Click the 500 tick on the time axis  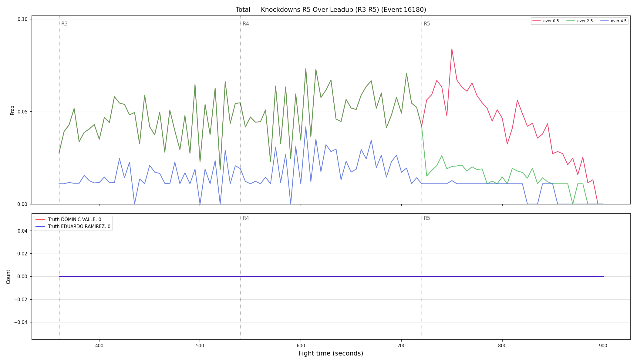200,345
